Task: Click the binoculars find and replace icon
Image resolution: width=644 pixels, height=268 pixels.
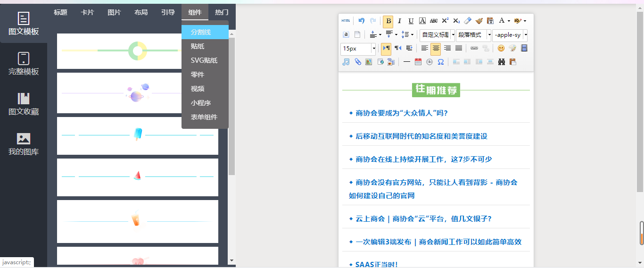Action: pos(502,62)
